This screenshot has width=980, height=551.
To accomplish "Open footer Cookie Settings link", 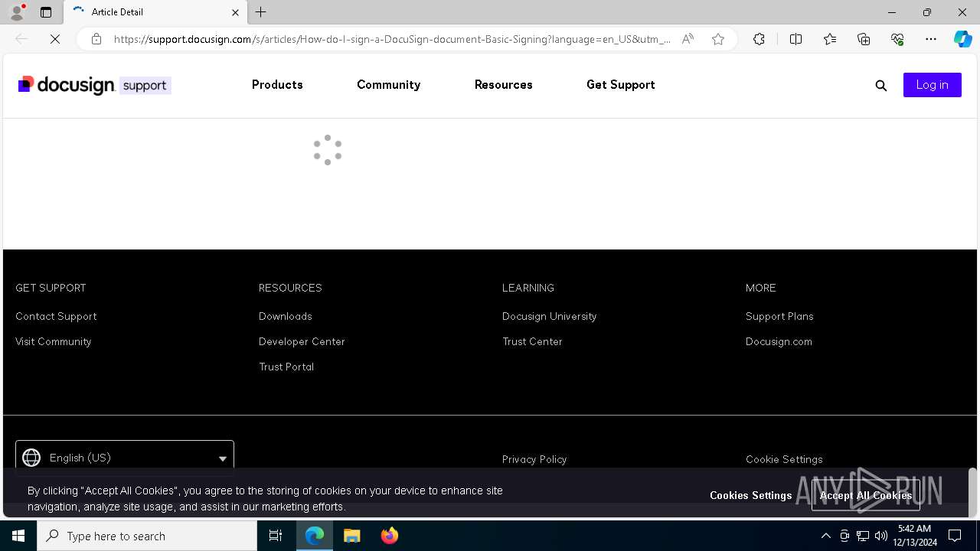I will click(x=784, y=459).
